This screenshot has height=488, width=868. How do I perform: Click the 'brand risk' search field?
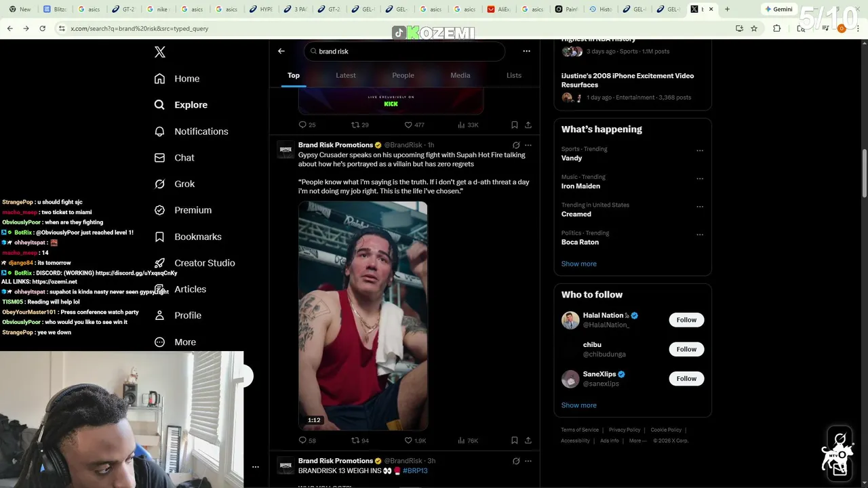pos(404,52)
